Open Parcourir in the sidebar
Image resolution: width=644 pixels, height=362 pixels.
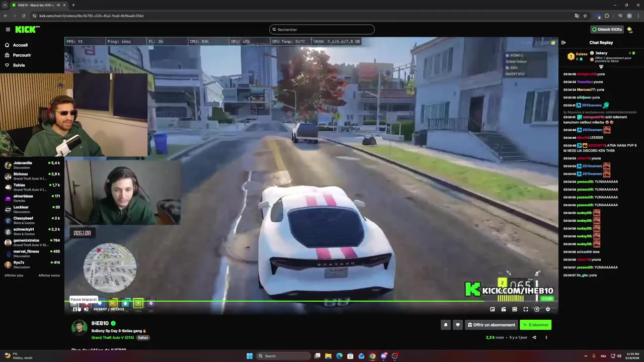point(18,55)
